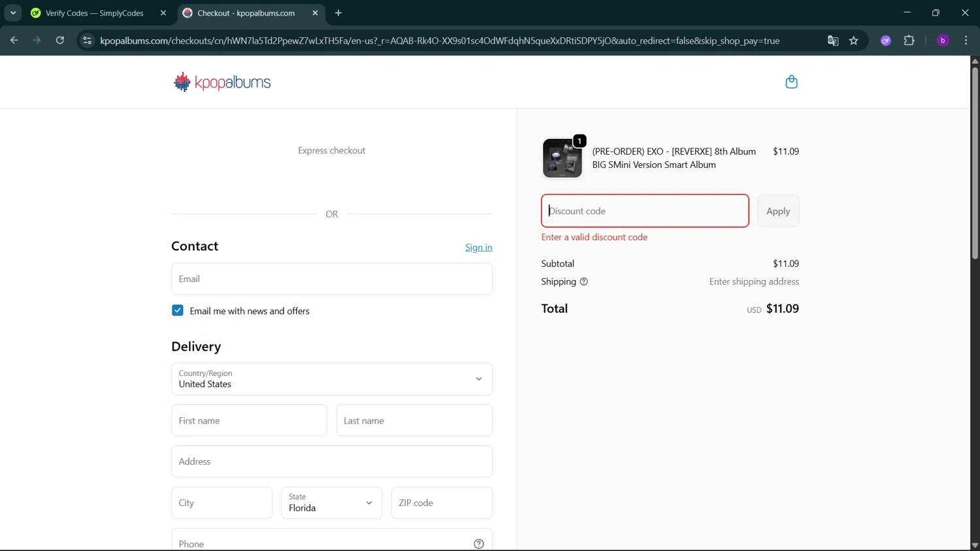Image resolution: width=980 pixels, height=551 pixels.
Task: Click the Shipping help question mark icon
Action: (584, 281)
